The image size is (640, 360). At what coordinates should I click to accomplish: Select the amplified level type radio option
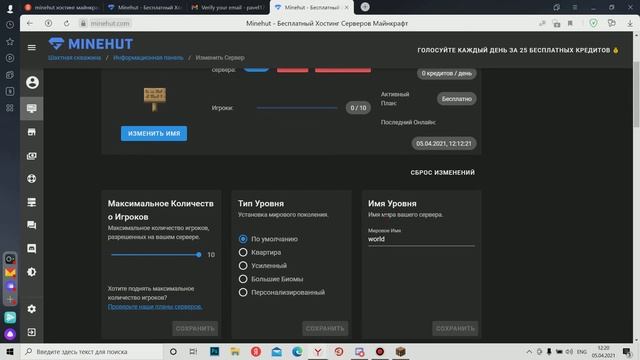pyautogui.click(x=243, y=266)
